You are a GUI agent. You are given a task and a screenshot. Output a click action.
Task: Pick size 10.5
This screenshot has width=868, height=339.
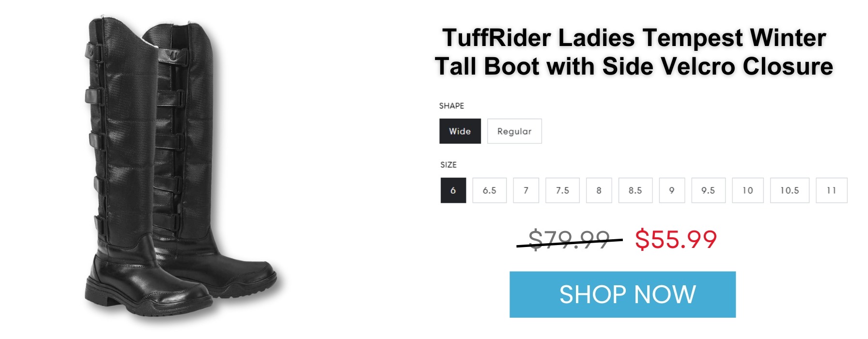point(790,190)
